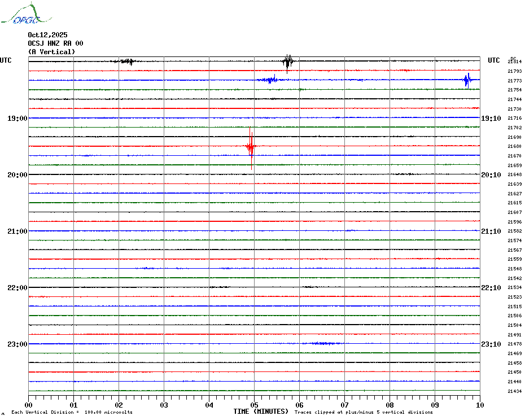Click the blue seismic burst near minute 10
This screenshot has width=525, height=420.
(x=467, y=80)
